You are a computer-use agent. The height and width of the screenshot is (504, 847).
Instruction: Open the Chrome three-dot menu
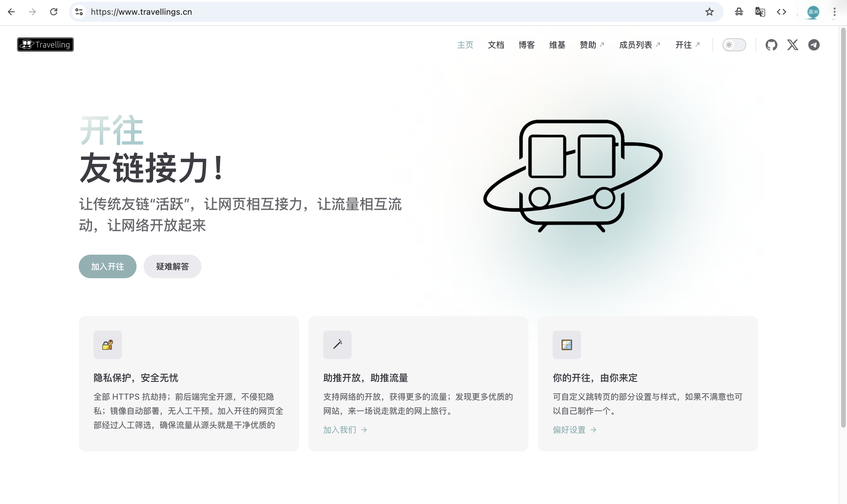[x=834, y=12]
